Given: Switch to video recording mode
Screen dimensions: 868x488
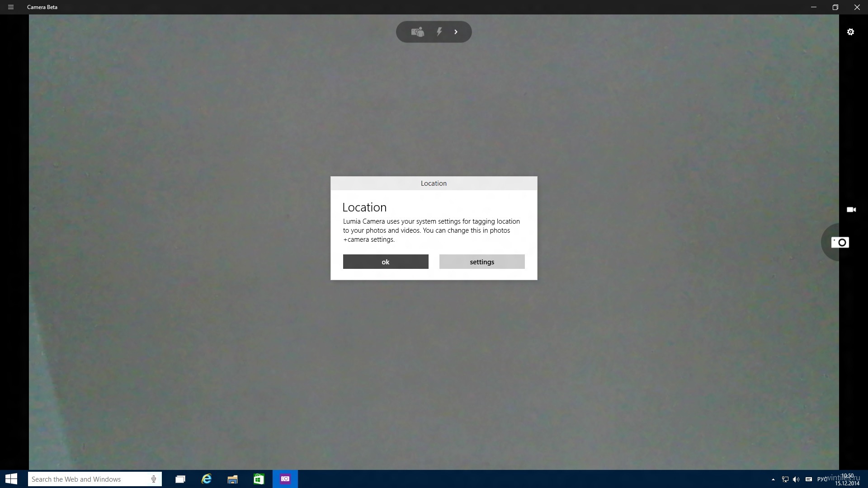Looking at the screenshot, I should click(x=851, y=210).
